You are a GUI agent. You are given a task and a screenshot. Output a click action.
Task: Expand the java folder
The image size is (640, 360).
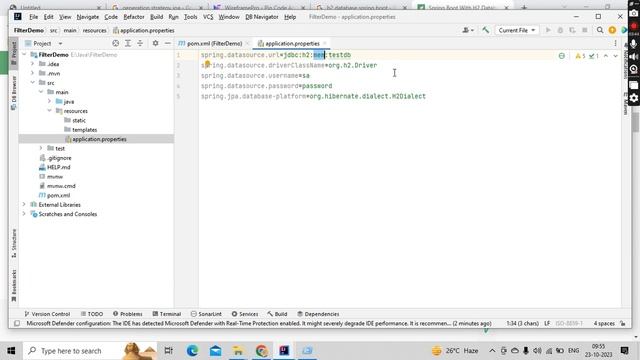pyautogui.click(x=50, y=101)
